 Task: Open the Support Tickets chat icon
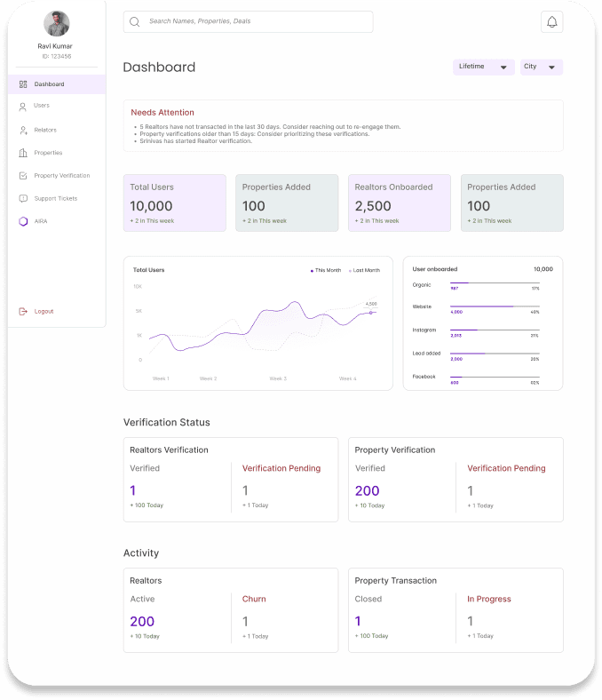[23, 198]
